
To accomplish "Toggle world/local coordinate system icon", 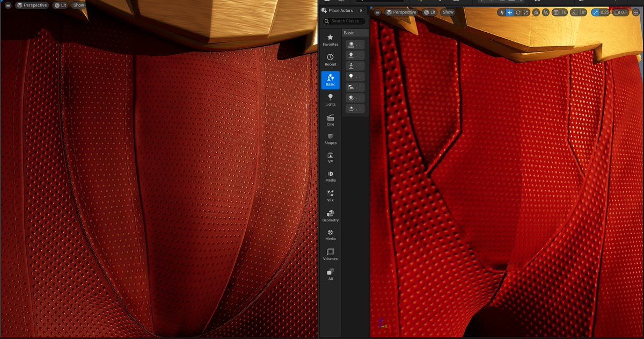I will (x=537, y=12).
